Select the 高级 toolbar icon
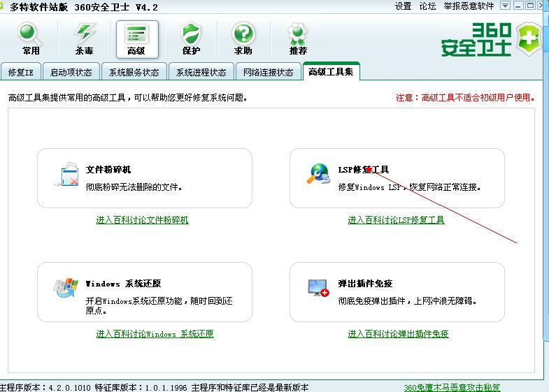This screenshot has height=392, width=549. point(137,39)
